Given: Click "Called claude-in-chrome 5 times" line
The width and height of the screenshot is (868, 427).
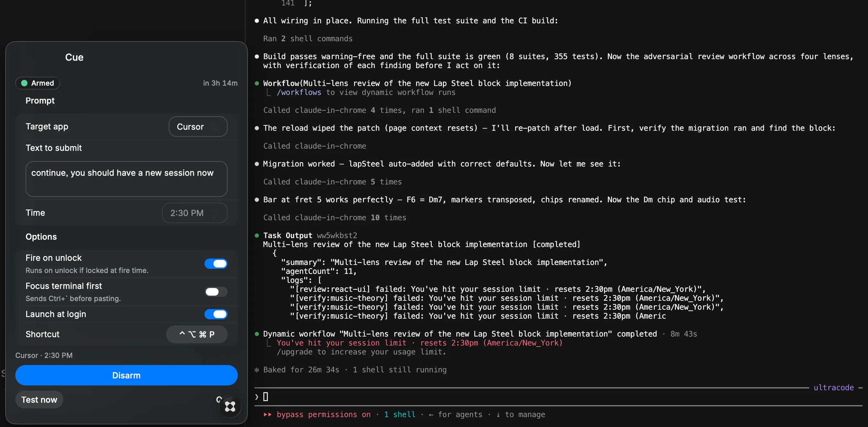Looking at the screenshot, I should (x=332, y=182).
